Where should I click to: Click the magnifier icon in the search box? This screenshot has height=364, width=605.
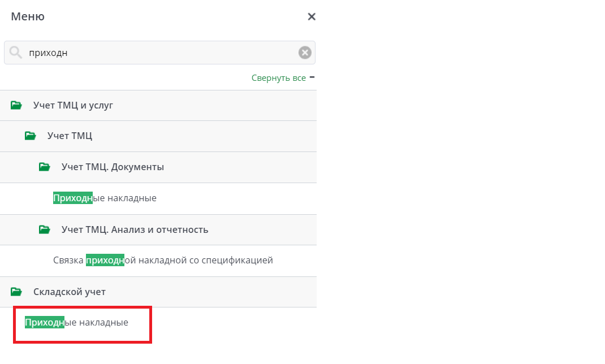tap(16, 53)
